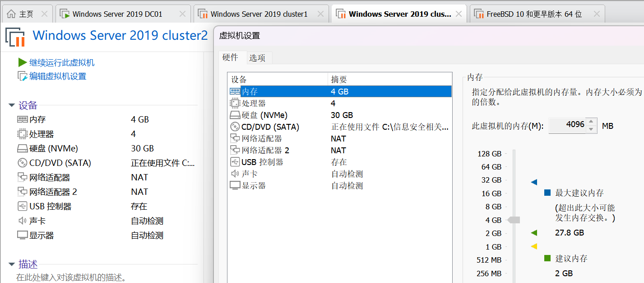The height and width of the screenshot is (283, 644).
Task: Click the 声卡 sound card icon
Action: (x=235, y=173)
